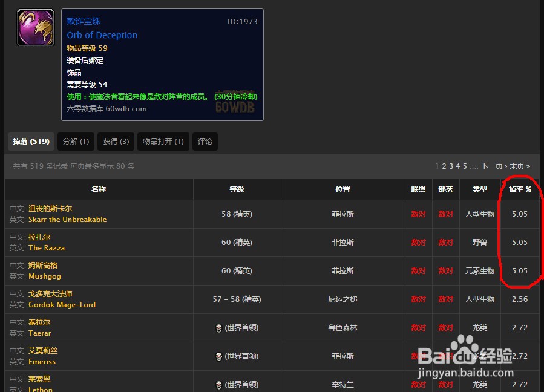
Task: Switch to the 分解 (1) tab
Action: (x=75, y=141)
